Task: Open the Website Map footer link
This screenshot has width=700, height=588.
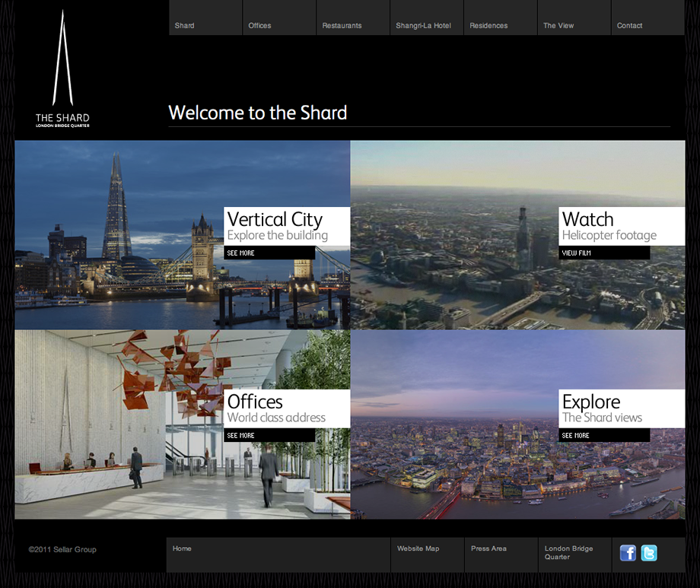Action: click(x=418, y=548)
